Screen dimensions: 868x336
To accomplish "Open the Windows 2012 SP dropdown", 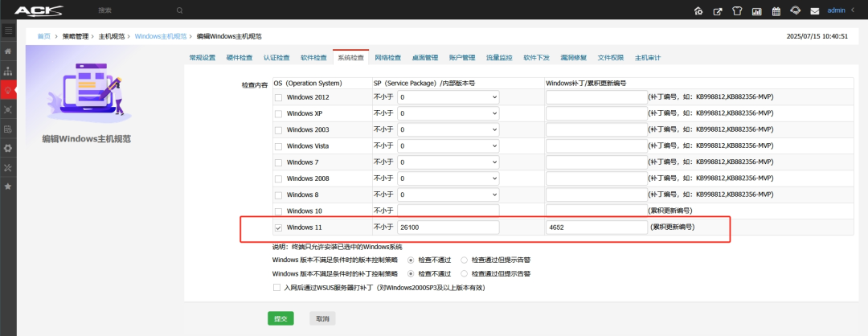I will click(x=448, y=97).
